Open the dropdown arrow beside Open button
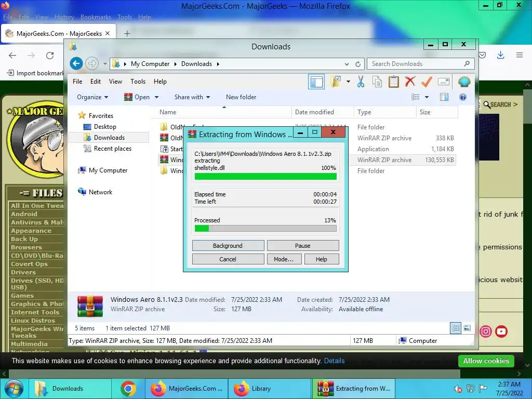Viewport: 532px width, 399px height. pos(157,97)
